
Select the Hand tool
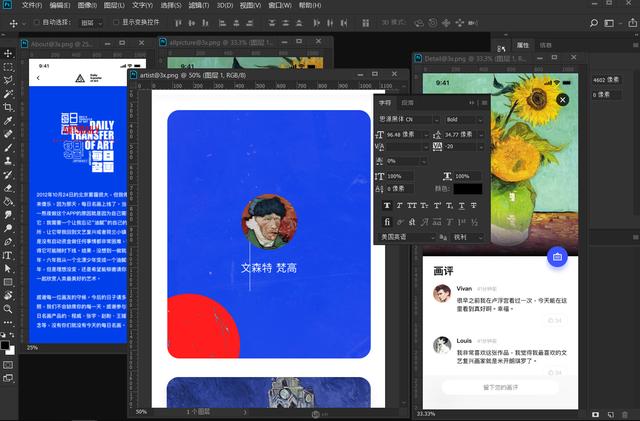click(8, 296)
